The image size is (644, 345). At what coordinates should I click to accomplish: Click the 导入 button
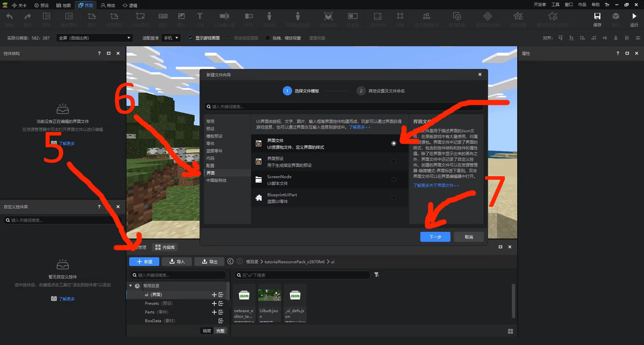tap(177, 262)
